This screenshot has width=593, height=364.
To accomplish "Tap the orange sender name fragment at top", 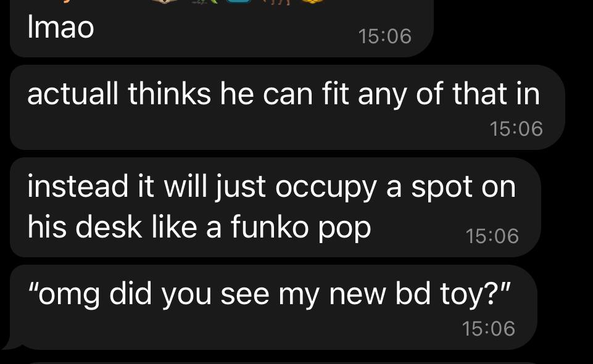I will coord(67,1).
